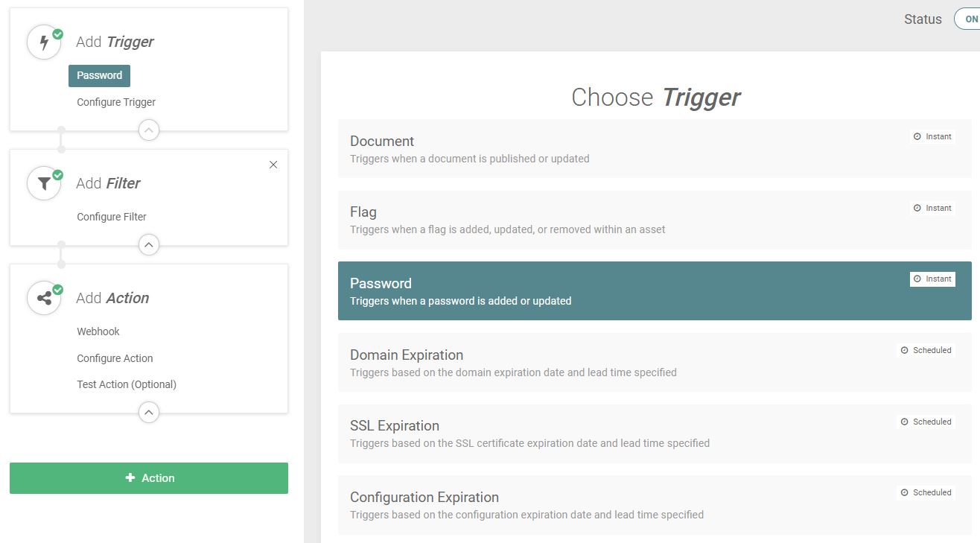The image size is (980, 543).
Task: Click the Scheduled badge on SSL Expiration
Action: click(926, 422)
